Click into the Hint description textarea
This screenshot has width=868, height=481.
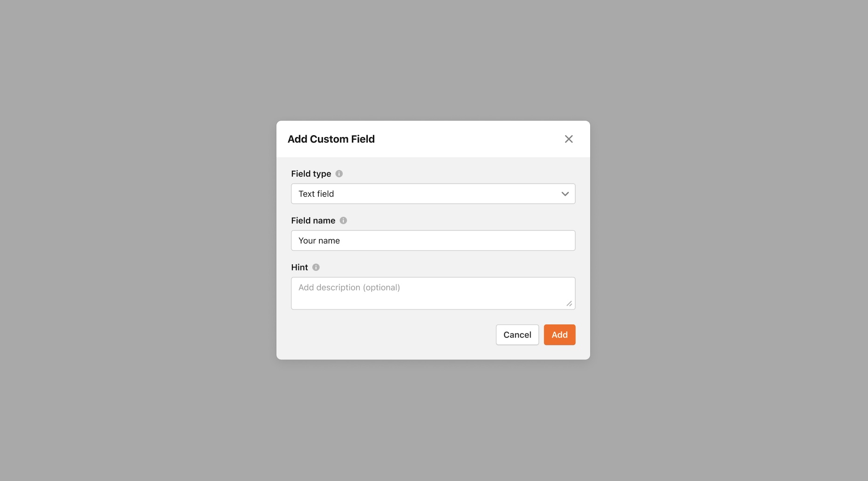coord(433,293)
